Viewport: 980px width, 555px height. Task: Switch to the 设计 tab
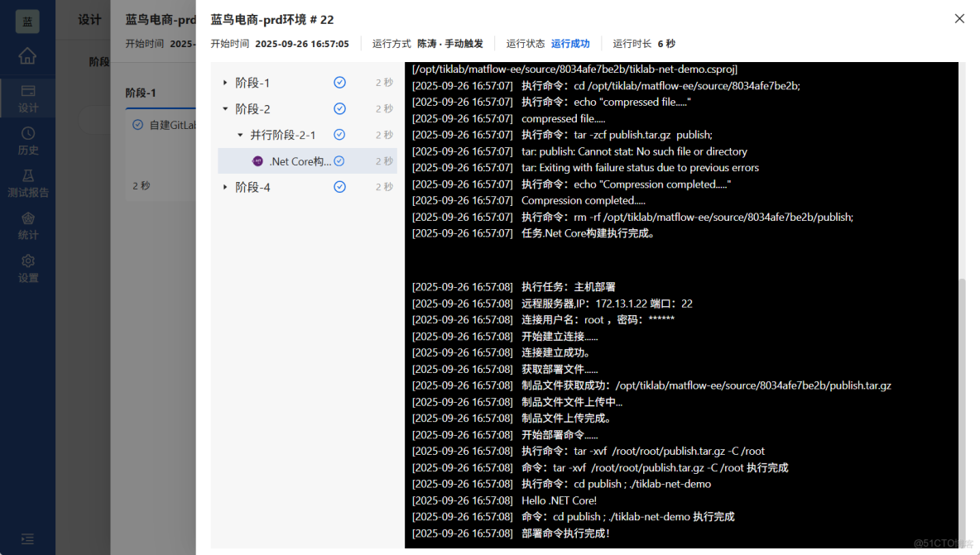pyautogui.click(x=89, y=18)
